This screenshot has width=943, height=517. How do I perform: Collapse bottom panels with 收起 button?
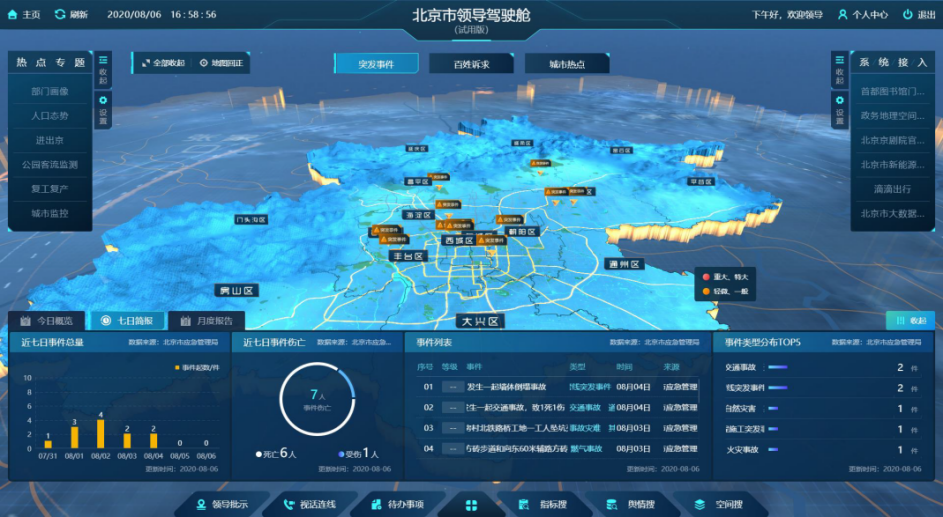point(910,320)
